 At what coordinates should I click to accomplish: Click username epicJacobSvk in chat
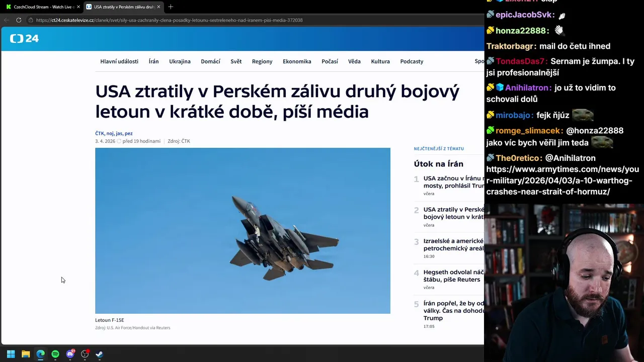525,15
